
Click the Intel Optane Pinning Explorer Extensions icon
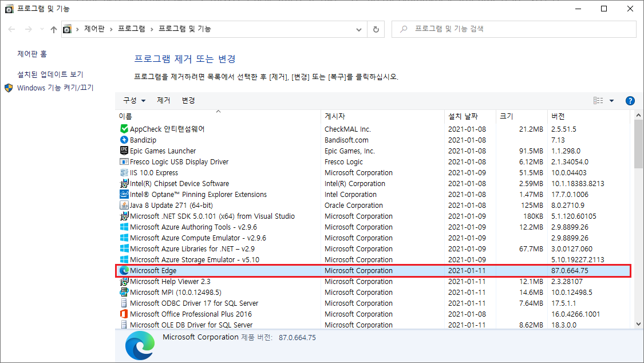[x=124, y=194]
